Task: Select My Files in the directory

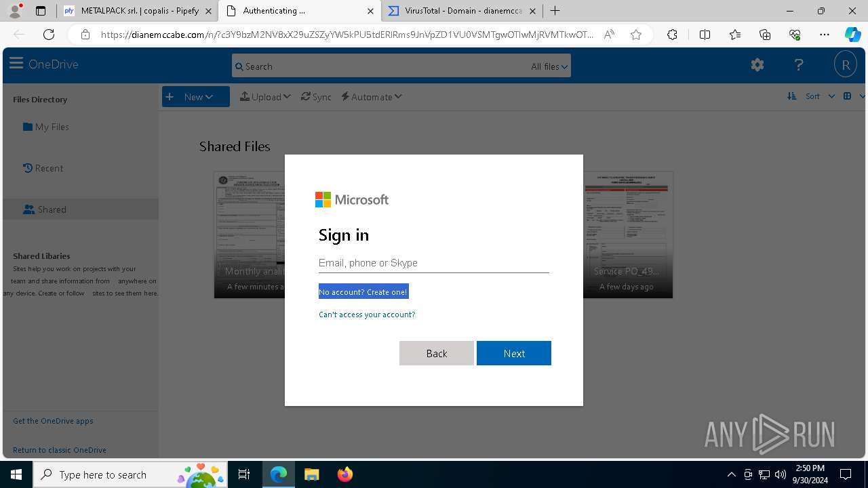Action: 45,127
